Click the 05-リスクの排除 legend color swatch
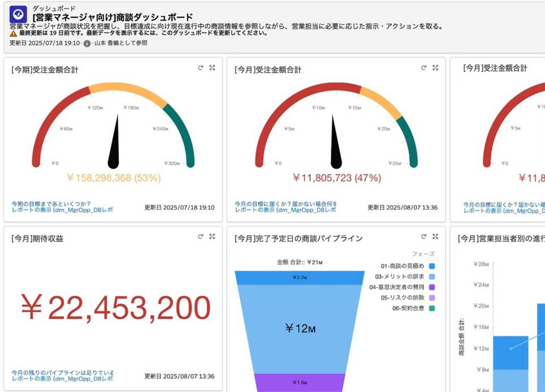The width and height of the screenshot is (545, 392). point(432,297)
